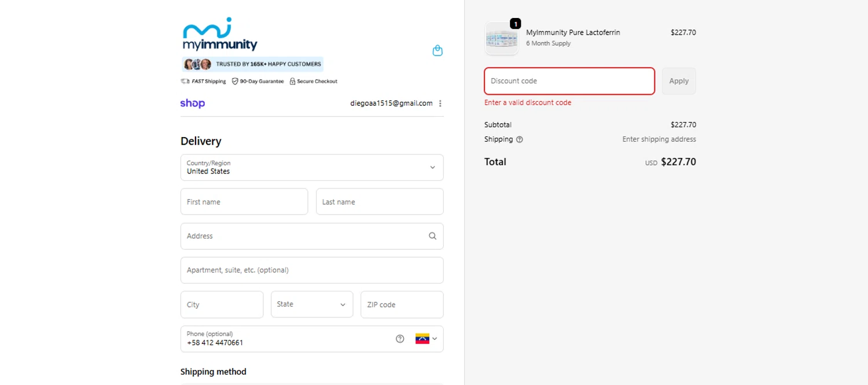Viewport: 868px width, 385px height.
Task: Focus the Last name field
Action: [380, 202]
